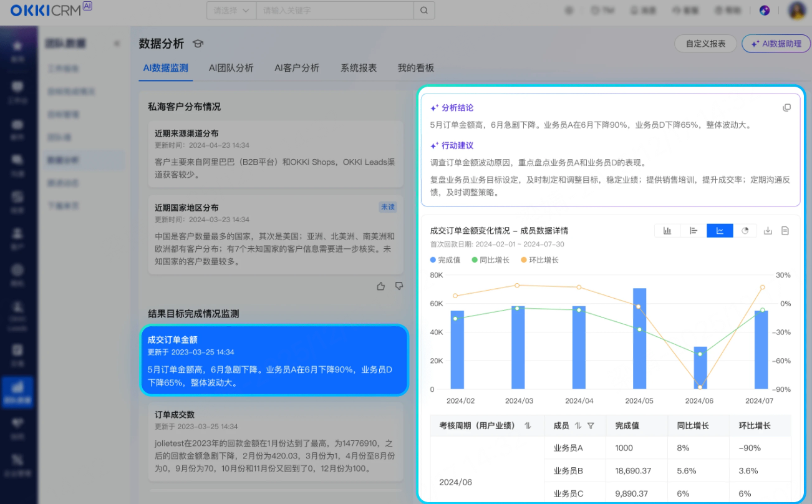The height and width of the screenshot is (504, 812).
Task: Switch to the AI团队分析 tab
Action: point(231,68)
